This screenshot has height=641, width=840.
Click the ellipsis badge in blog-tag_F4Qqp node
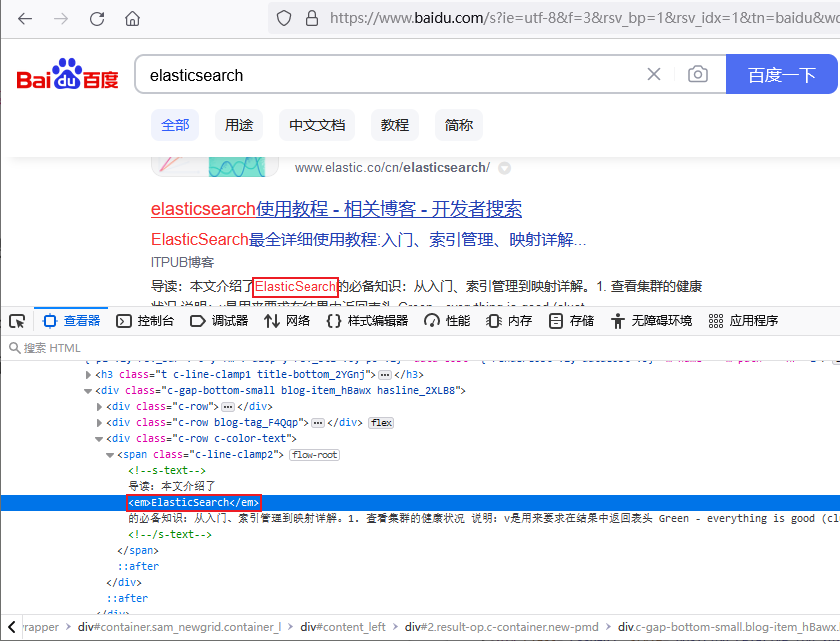[x=318, y=423]
